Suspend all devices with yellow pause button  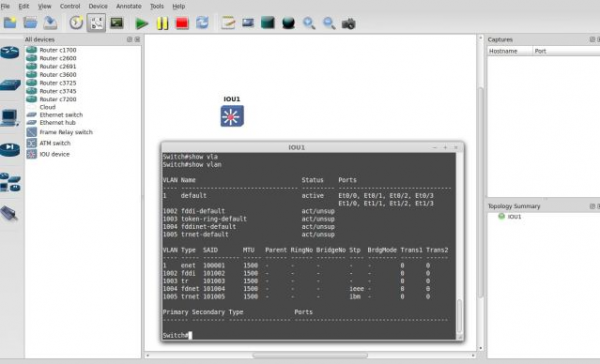click(x=162, y=24)
